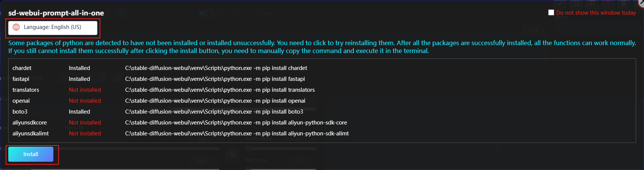
Task: Click the chardet package name
Action: [x=22, y=68]
